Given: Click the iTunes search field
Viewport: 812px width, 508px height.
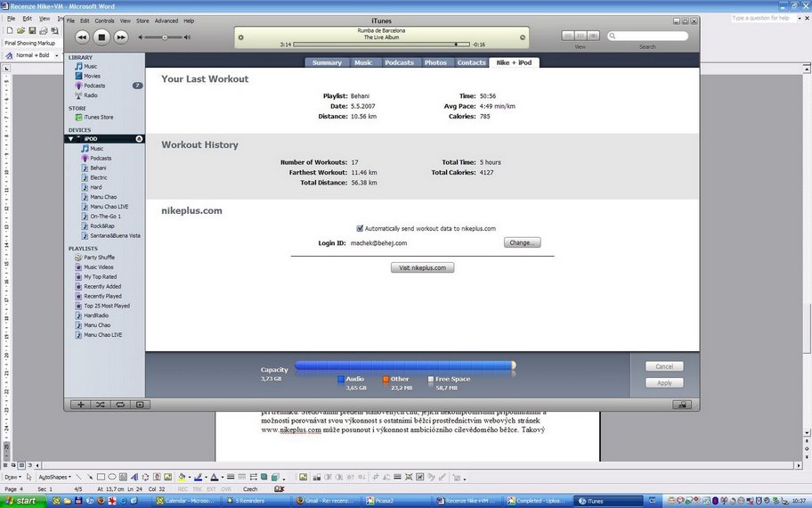Looking at the screenshot, I should 648,36.
